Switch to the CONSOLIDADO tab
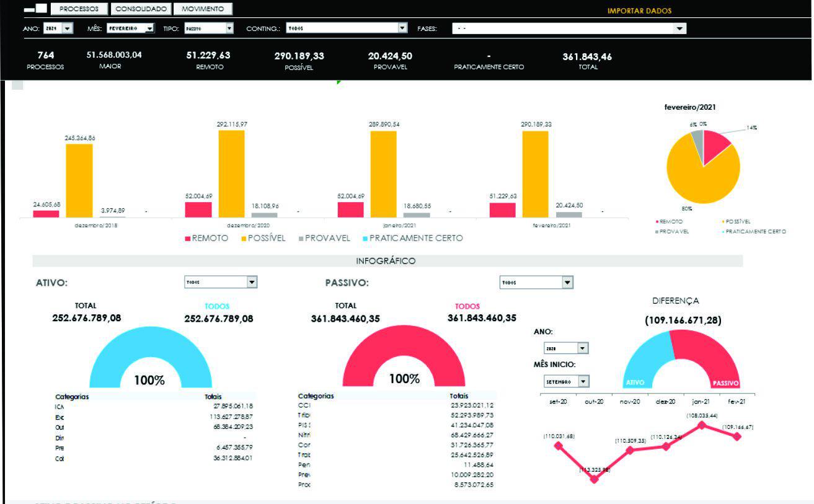 click(x=141, y=9)
